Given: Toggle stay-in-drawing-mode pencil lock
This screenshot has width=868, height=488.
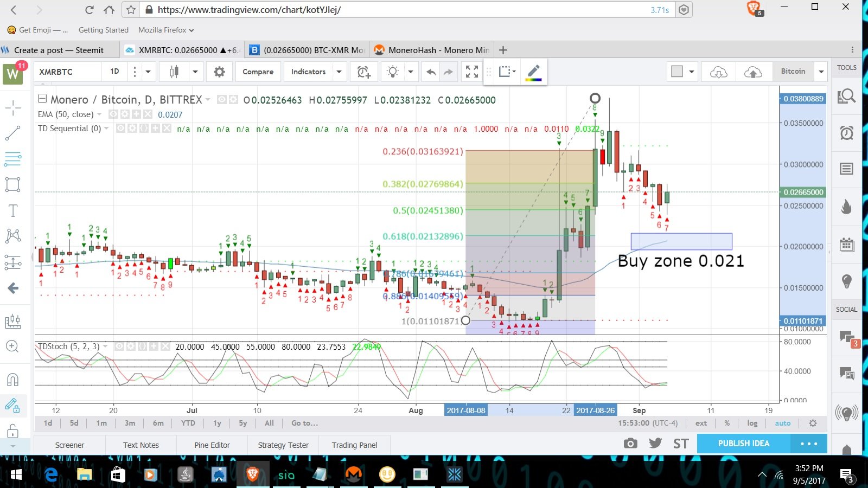Looking at the screenshot, I should click(x=13, y=405).
